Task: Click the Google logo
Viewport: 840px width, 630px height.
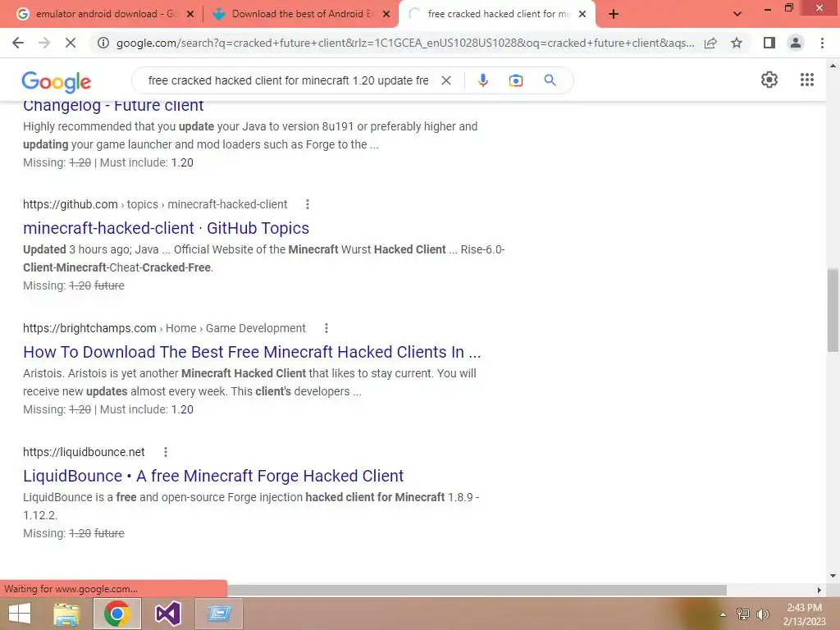Action: coord(57,81)
